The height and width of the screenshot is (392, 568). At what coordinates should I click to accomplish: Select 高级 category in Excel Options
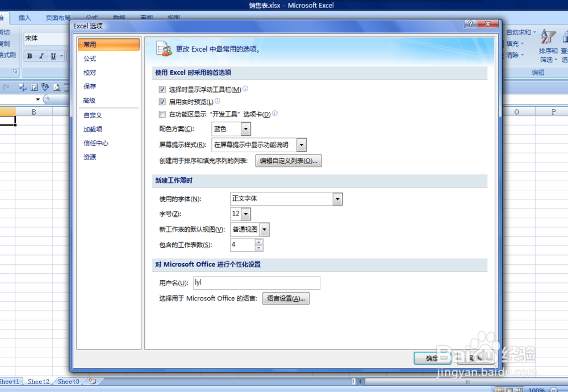[108, 101]
